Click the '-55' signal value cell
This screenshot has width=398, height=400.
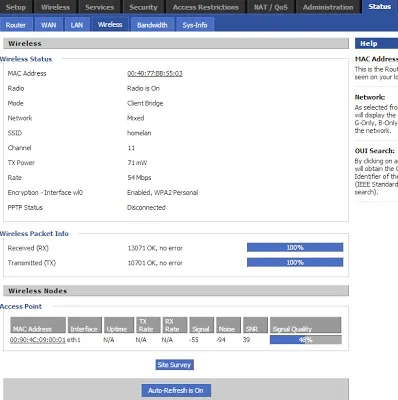tap(194, 340)
